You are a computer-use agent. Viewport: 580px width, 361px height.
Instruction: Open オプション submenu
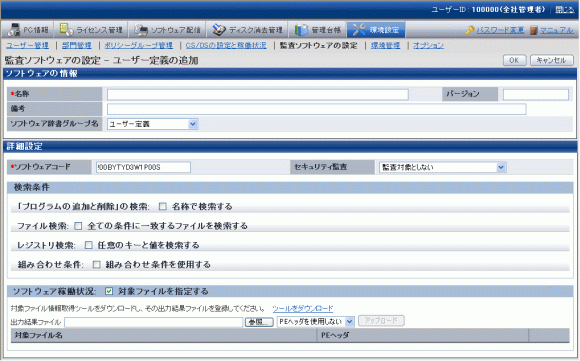tap(428, 45)
